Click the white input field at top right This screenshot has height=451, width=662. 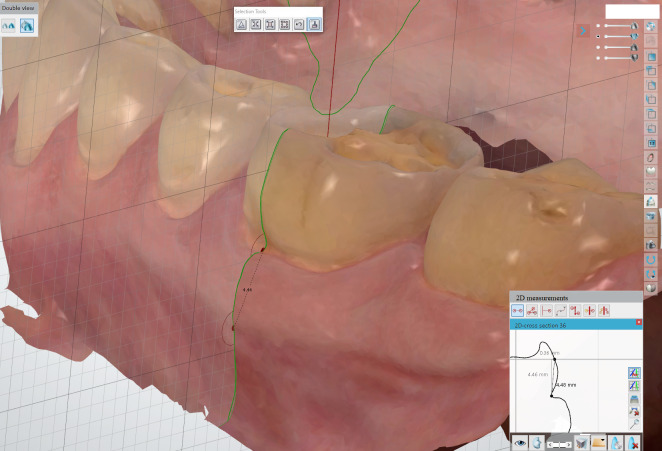tap(632, 11)
